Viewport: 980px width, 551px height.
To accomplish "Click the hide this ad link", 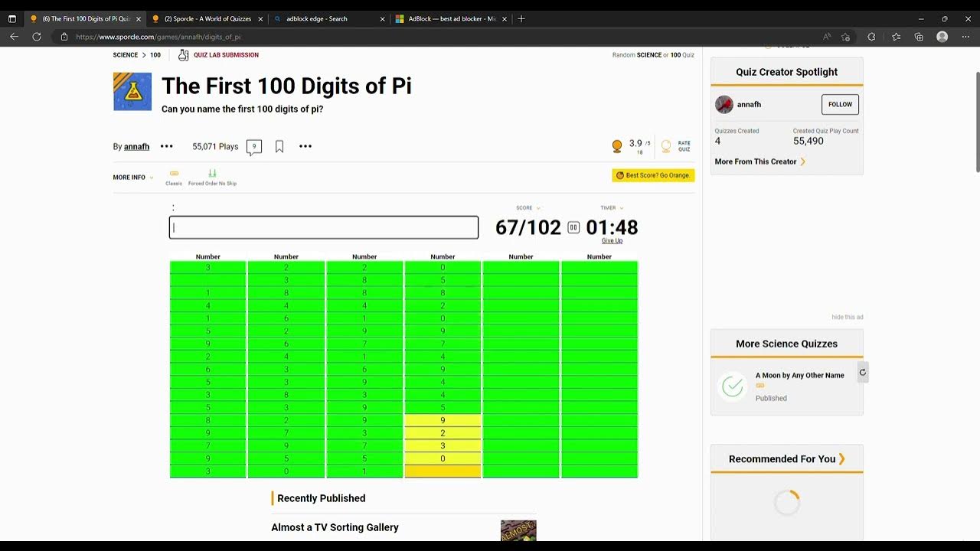I will pyautogui.click(x=848, y=317).
